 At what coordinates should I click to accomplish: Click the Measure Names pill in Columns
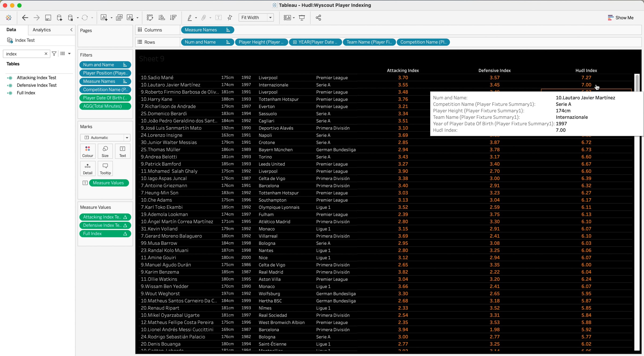tap(201, 30)
